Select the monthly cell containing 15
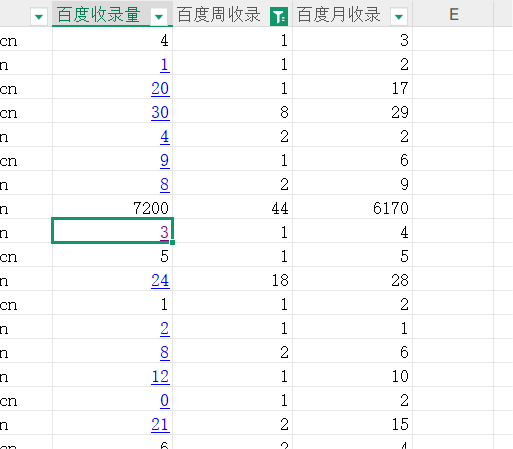Screen dimensions: 513x449 point(353,424)
